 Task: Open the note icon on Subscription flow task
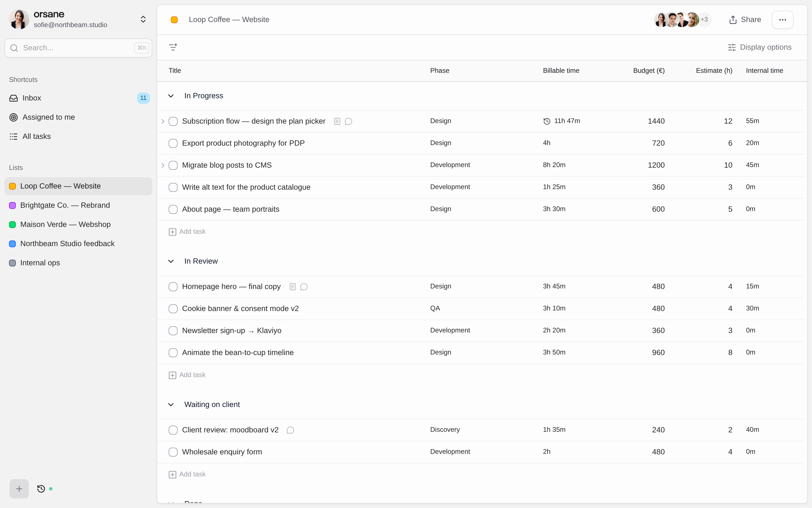click(x=337, y=121)
